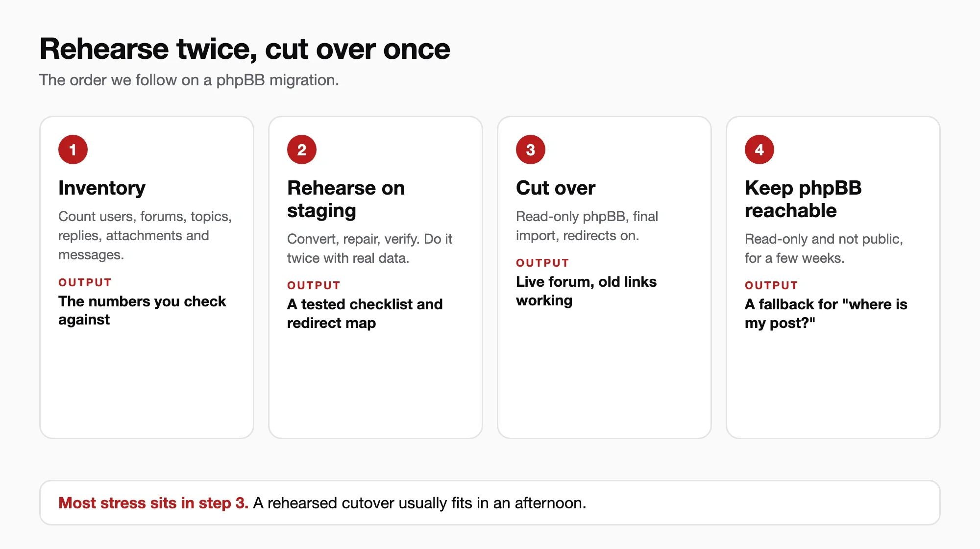The width and height of the screenshot is (980, 549).
Task: Click the 'Keep phpBB reachable' heading
Action: [803, 199]
